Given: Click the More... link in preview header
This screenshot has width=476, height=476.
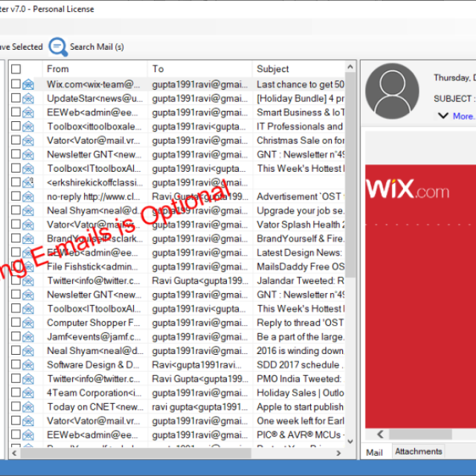Looking at the screenshot, I should coord(464,116).
